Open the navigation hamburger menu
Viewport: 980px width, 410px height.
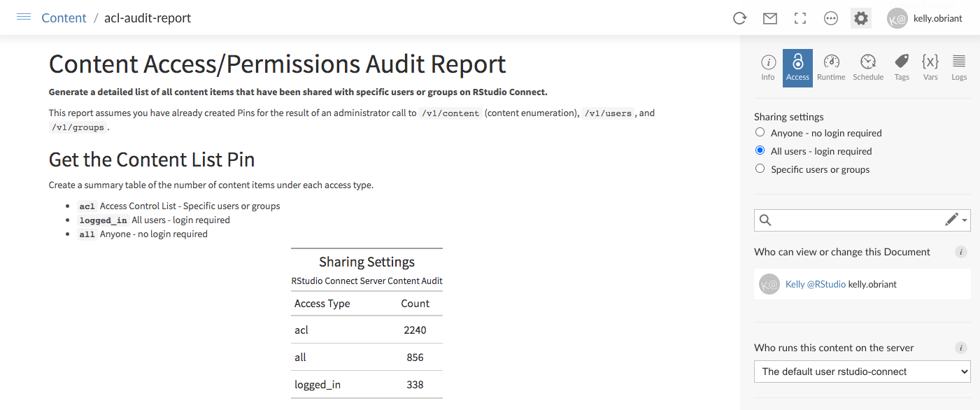(x=23, y=17)
